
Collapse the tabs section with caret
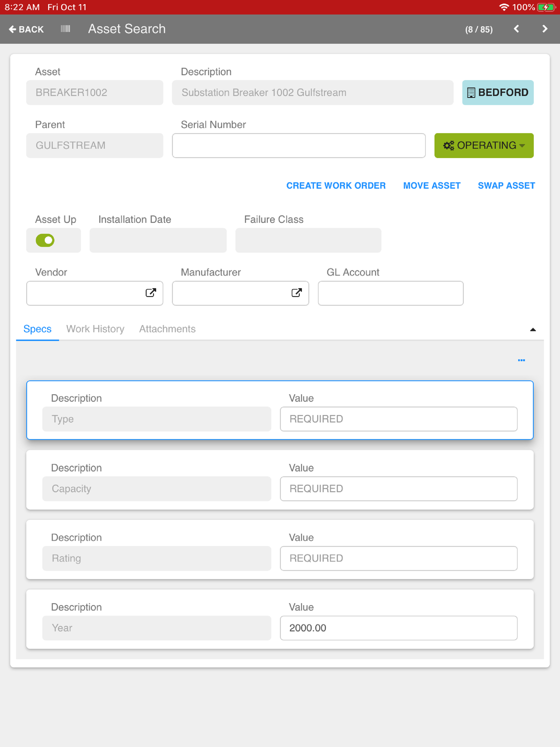click(x=533, y=329)
